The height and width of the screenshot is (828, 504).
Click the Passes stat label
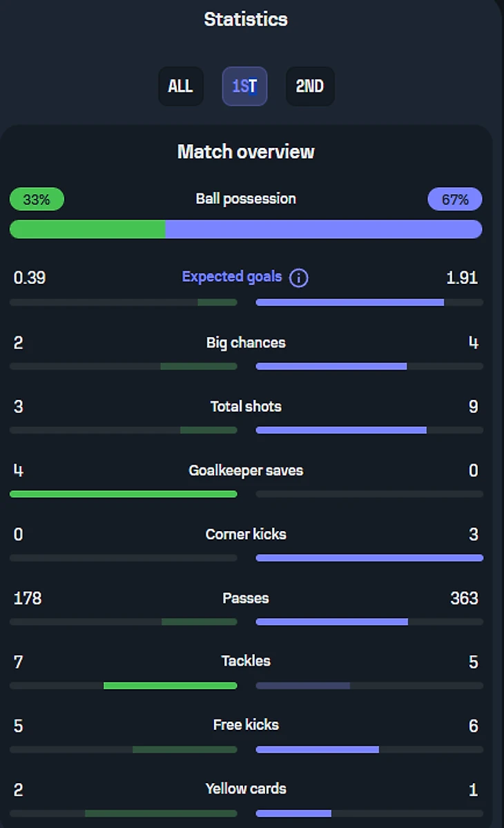click(246, 598)
